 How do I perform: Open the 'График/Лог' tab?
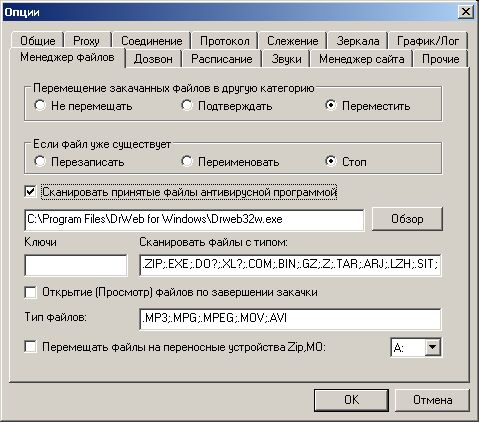[x=428, y=41]
